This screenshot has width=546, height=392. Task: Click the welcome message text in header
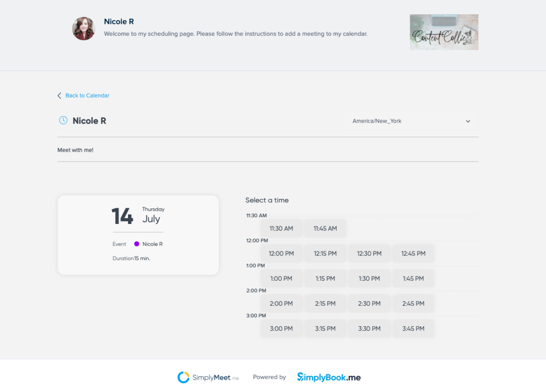(x=236, y=34)
